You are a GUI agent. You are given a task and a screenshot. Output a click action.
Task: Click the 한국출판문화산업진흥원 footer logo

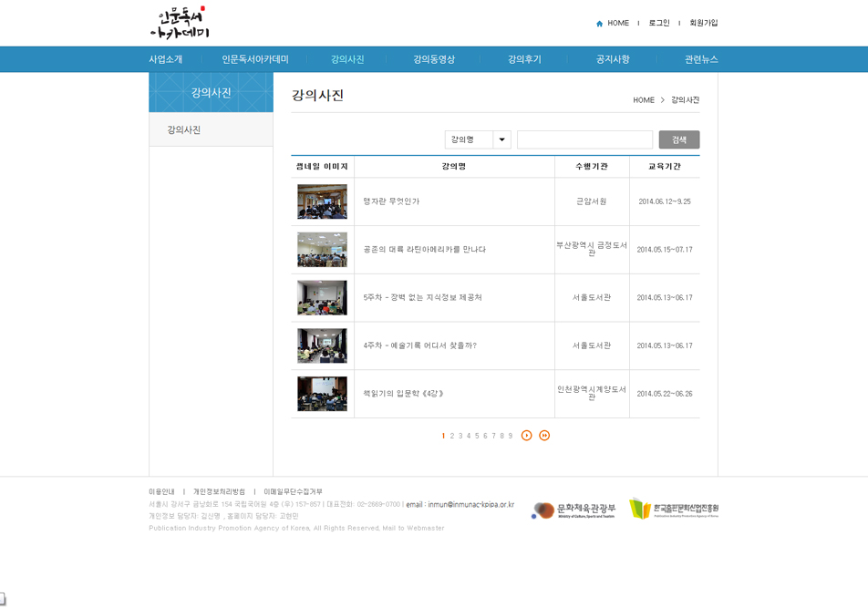674,509
